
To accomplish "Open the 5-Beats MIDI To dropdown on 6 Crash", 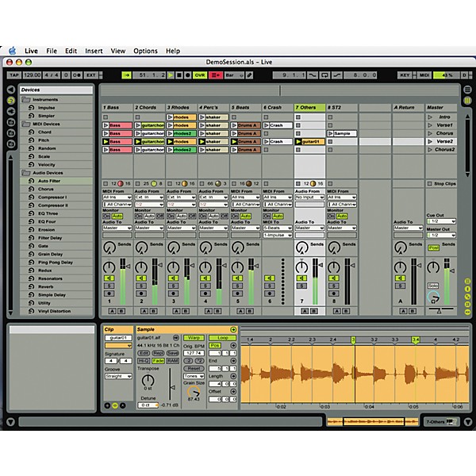I will [278, 228].
